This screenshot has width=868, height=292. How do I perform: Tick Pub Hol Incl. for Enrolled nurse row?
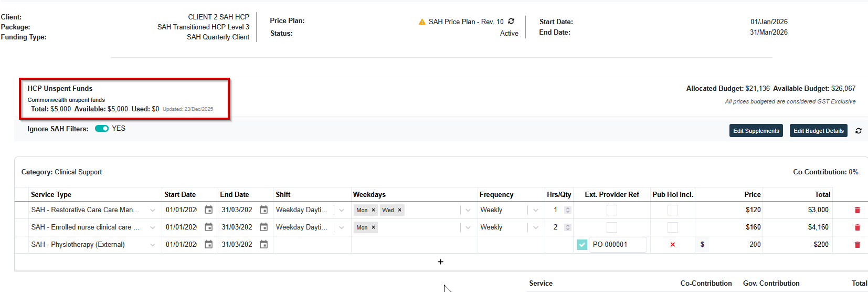pyautogui.click(x=673, y=227)
